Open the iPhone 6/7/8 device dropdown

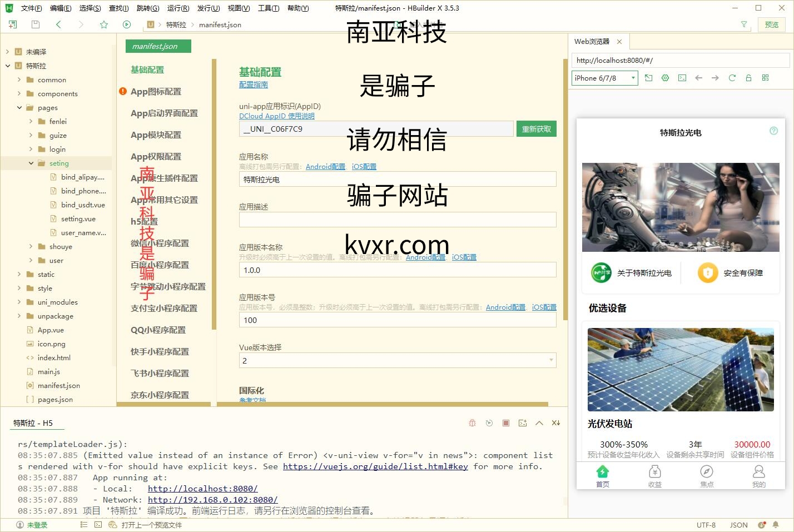(604, 78)
